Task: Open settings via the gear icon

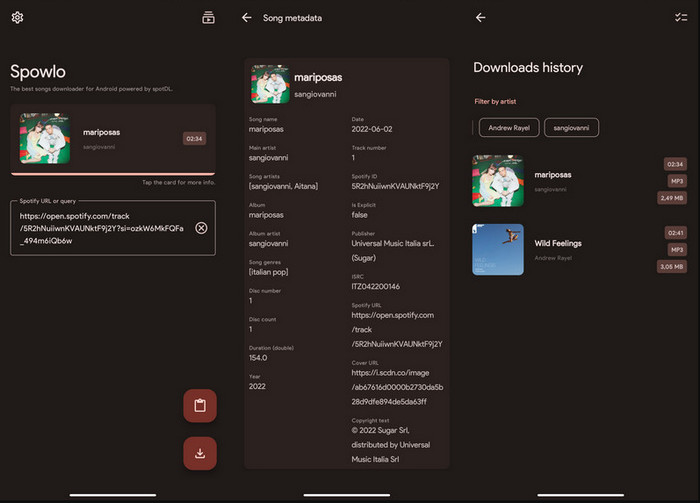Action: tap(17, 17)
